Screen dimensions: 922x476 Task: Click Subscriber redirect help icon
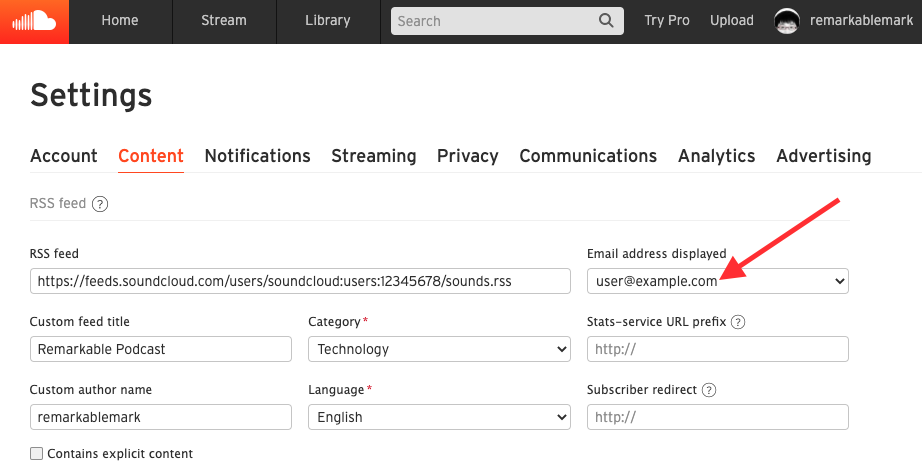(x=709, y=390)
